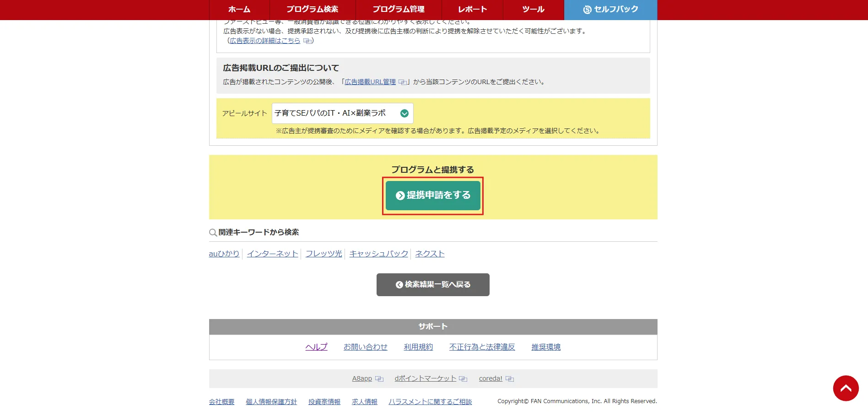Click the プログラムと提携する heading text
The width and height of the screenshot is (868, 415).
[433, 170]
